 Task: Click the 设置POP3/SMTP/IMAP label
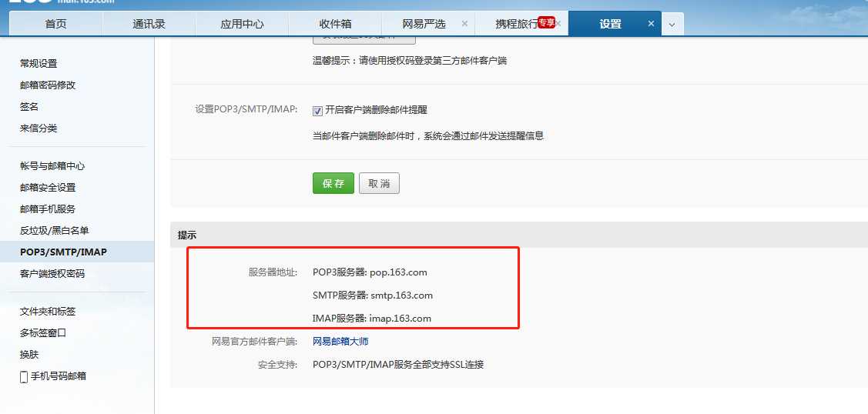pos(246,109)
